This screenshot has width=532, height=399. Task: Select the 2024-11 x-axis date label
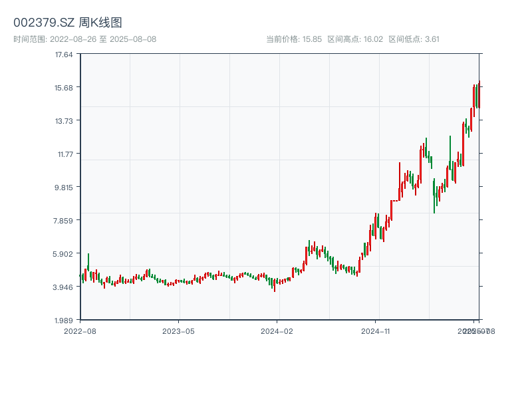[x=376, y=331]
